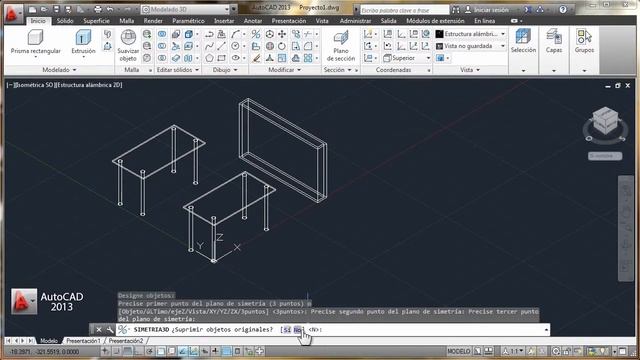Open the Vista no guardada view dropdown

coord(471,46)
